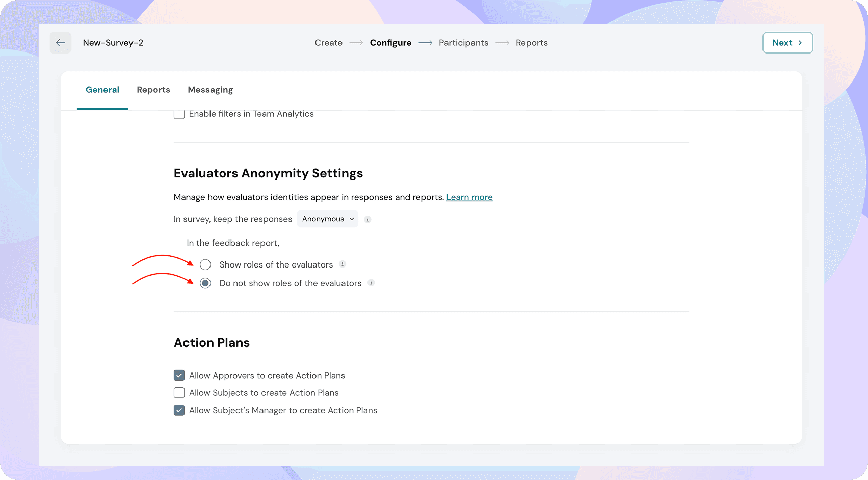
Task: Check Allow Subjects to create Action Plans
Action: (x=179, y=393)
